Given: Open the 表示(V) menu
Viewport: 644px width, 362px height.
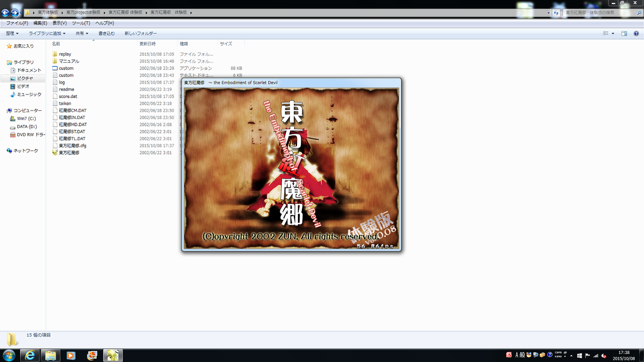Looking at the screenshot, I should point(60,23).
